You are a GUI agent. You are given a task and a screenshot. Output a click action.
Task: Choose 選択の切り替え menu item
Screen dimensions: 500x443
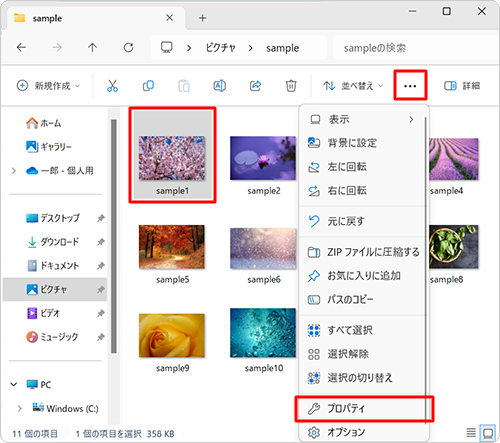click(362, 378)
